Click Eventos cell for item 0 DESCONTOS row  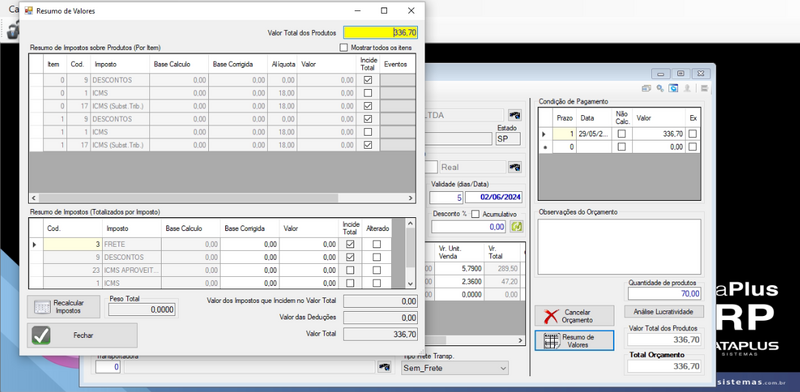coord(397,80)
